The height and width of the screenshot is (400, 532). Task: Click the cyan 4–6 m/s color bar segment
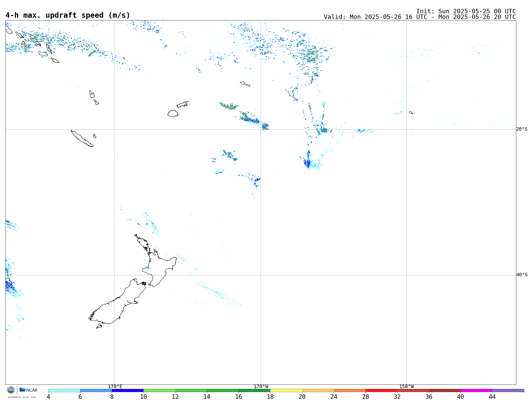click(64, 391)
